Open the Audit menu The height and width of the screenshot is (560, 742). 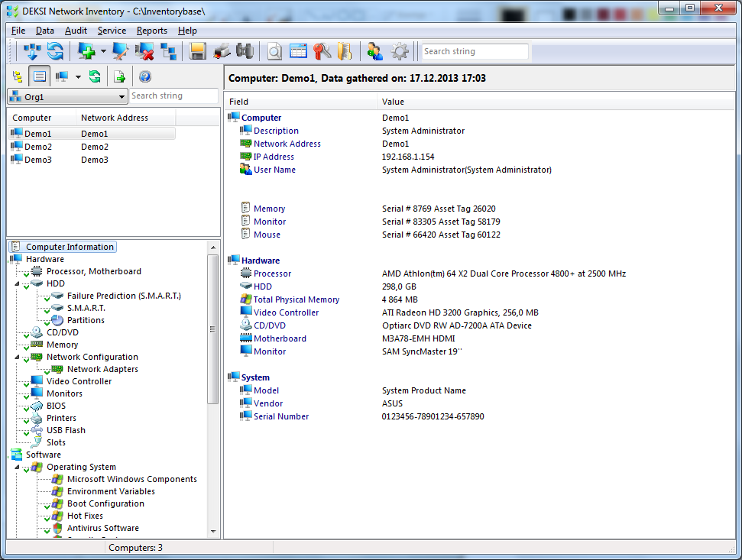[x=76, y=31]
